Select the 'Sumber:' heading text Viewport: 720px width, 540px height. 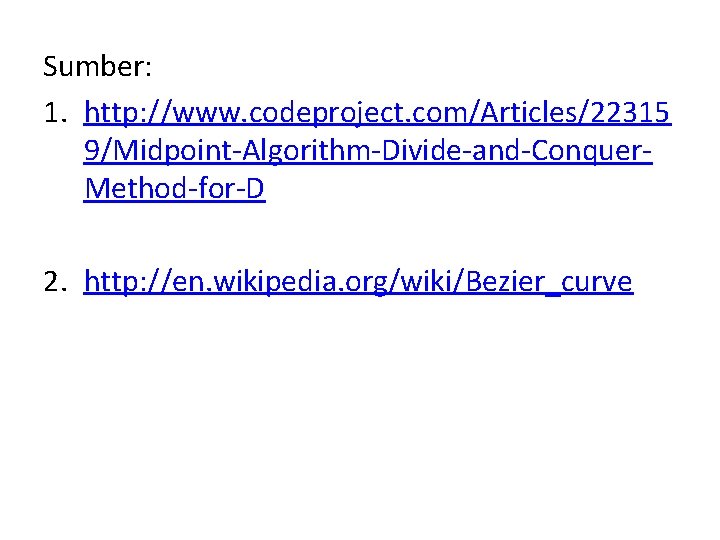(x=97, y=67)
